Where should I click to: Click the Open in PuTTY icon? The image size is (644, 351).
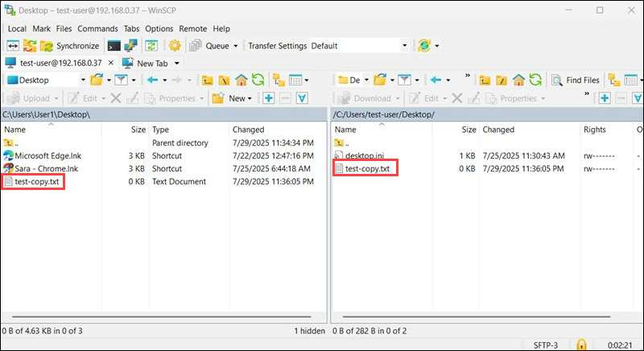130,46
